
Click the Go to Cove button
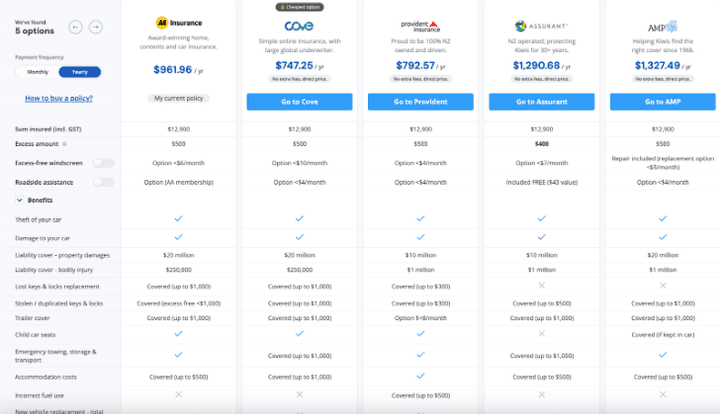[299, 102]
